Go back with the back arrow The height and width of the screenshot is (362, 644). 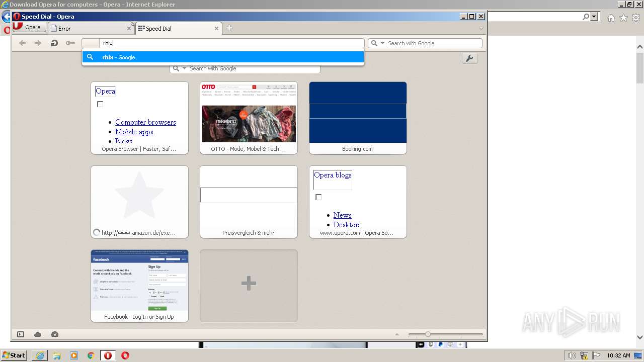pyautogui.click(x=22, y=43)
